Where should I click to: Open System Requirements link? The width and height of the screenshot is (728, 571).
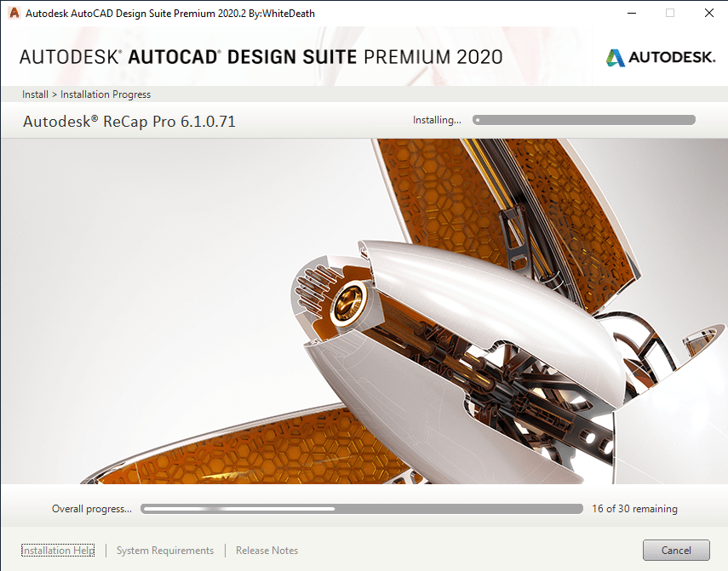165,550
